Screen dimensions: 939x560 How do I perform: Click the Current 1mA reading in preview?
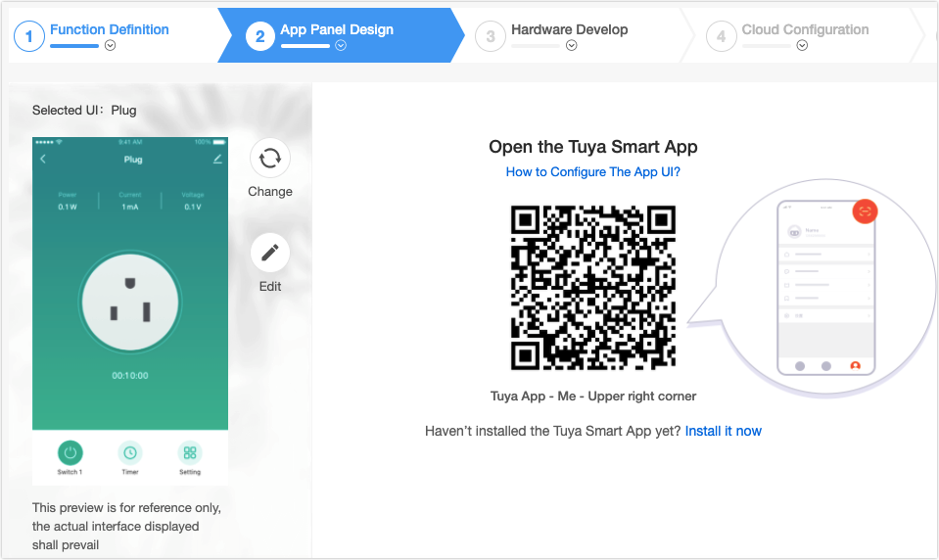tap(130, 202)
